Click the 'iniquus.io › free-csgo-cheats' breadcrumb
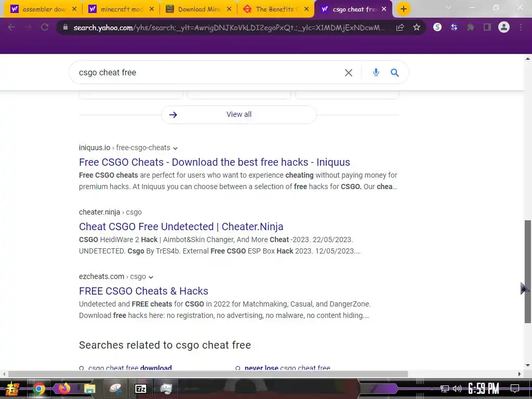 (125, 148)
